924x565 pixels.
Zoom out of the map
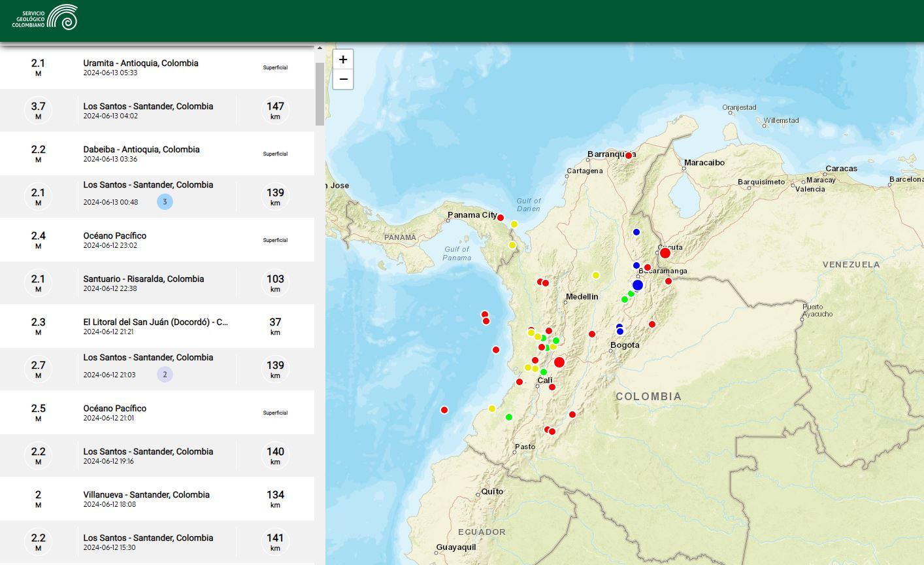click(343, 79)
